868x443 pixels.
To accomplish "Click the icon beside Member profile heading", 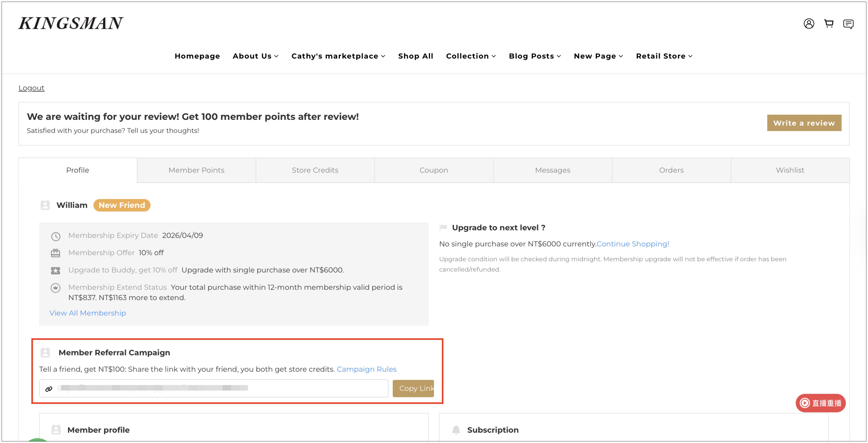I will tap(56, 429).
